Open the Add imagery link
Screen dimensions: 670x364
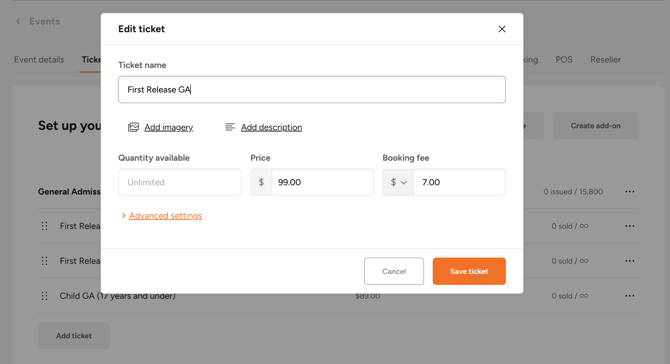coord(168,127)
